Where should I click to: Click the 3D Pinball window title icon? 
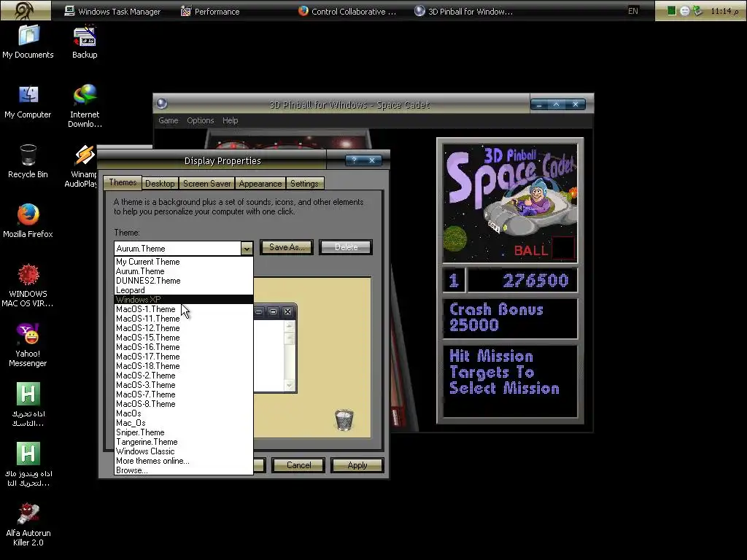click(162, 104)
